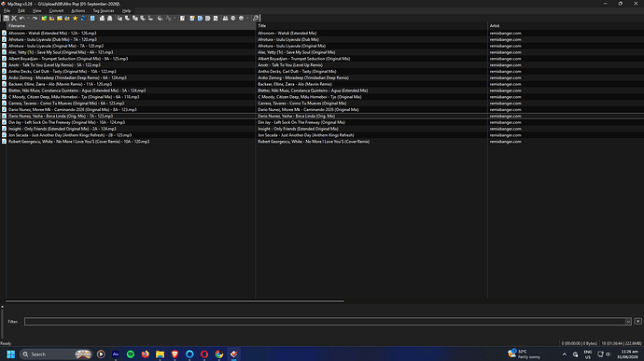Viewport: 644px width, 361px height.
Task: Click artist cell in the Afronom Wahdi row
Action: click(x=505, y=34)
